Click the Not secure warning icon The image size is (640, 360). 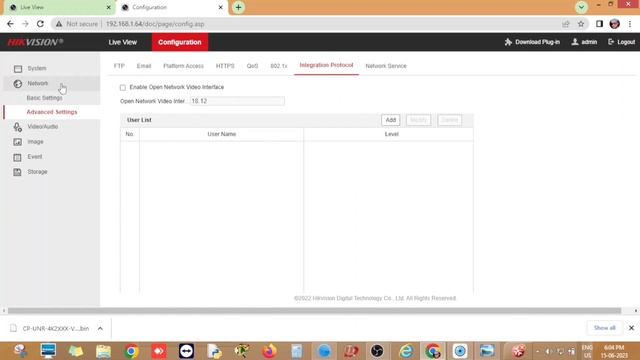(x=59, y=24)
